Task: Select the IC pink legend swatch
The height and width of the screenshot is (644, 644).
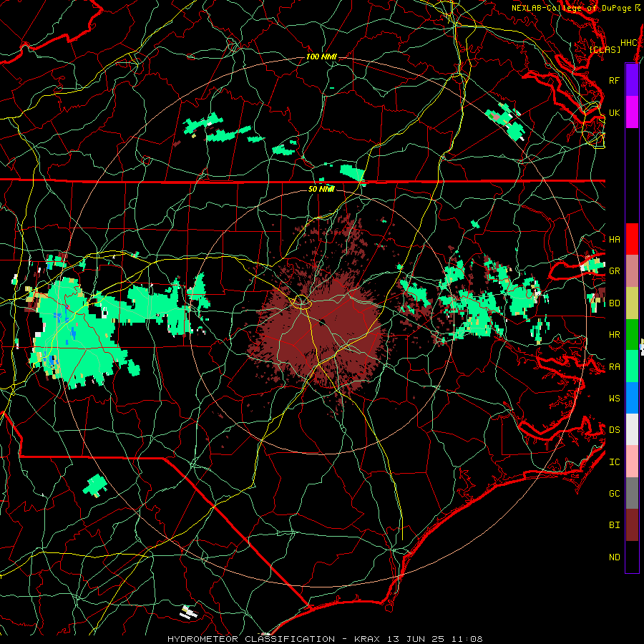Action: (x=632, y=462)
